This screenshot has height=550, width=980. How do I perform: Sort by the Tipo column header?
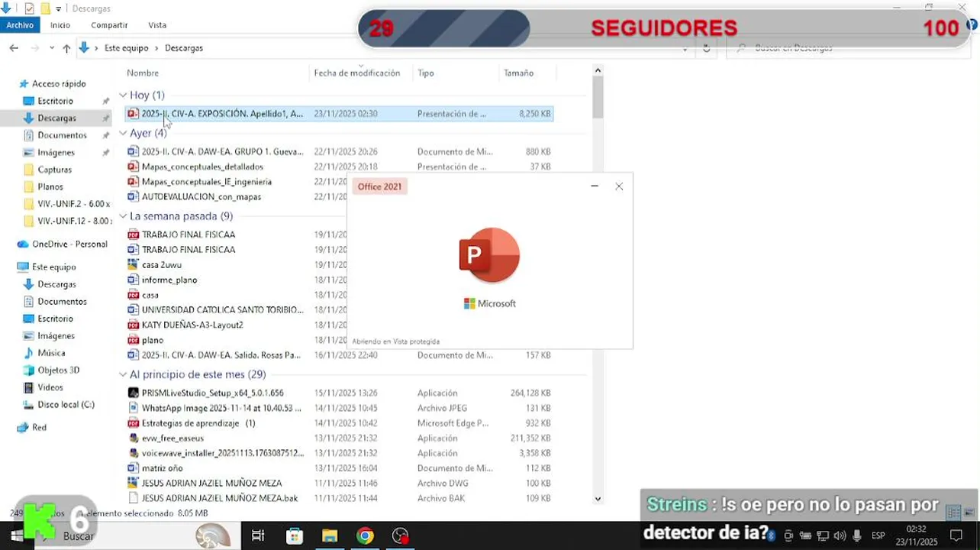426,73
